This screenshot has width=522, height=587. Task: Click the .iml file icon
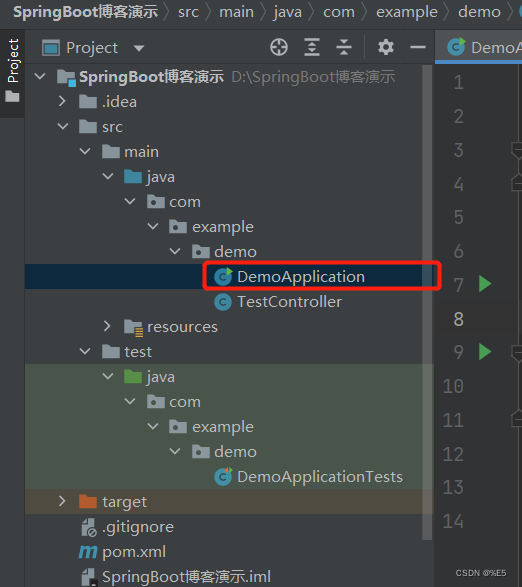(89, 578)
